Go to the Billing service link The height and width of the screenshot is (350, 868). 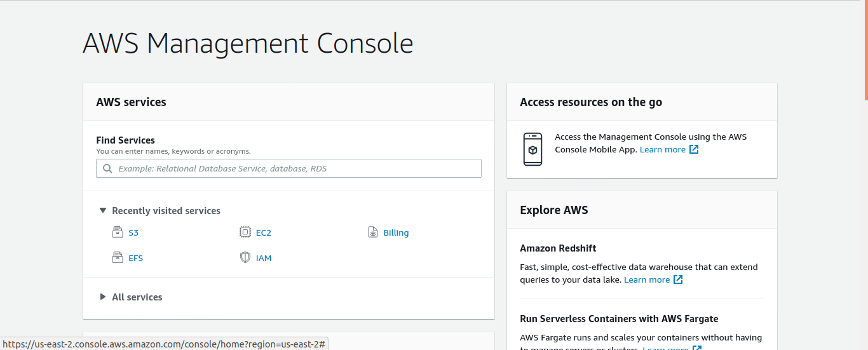tap(396, 232)
